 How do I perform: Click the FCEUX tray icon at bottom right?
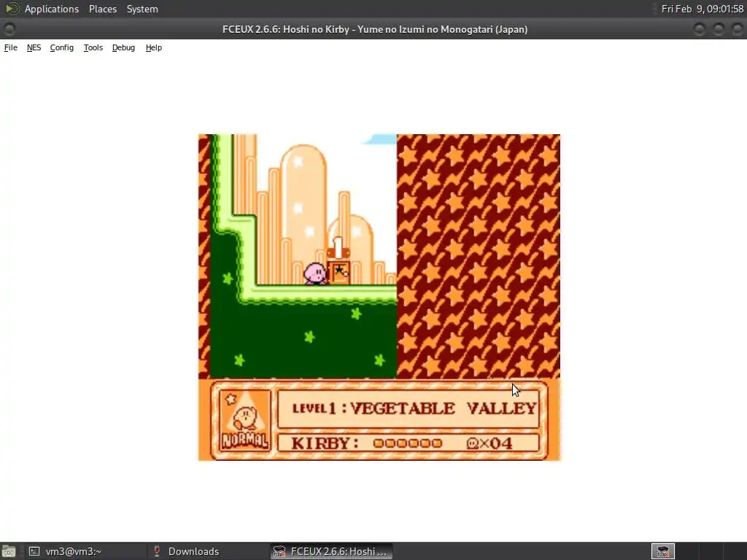point(663,551)
